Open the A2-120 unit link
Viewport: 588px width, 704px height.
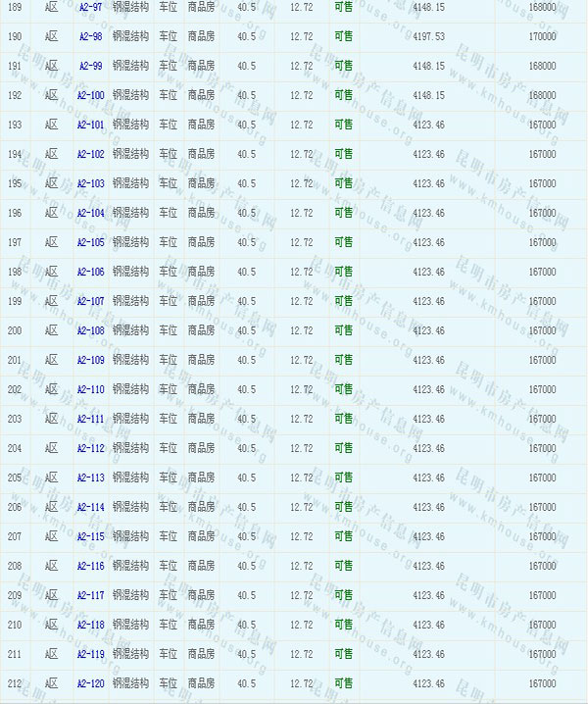click(90, 683)
